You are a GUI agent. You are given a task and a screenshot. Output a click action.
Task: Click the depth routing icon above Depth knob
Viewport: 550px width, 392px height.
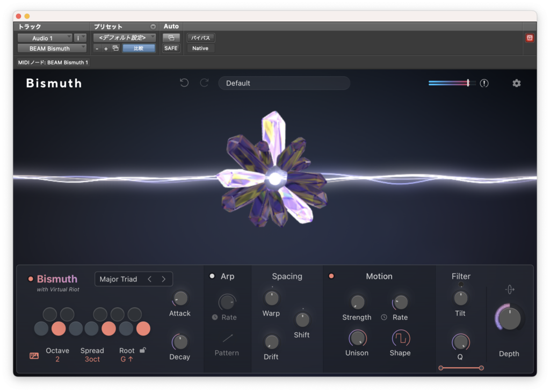(510, 289)
